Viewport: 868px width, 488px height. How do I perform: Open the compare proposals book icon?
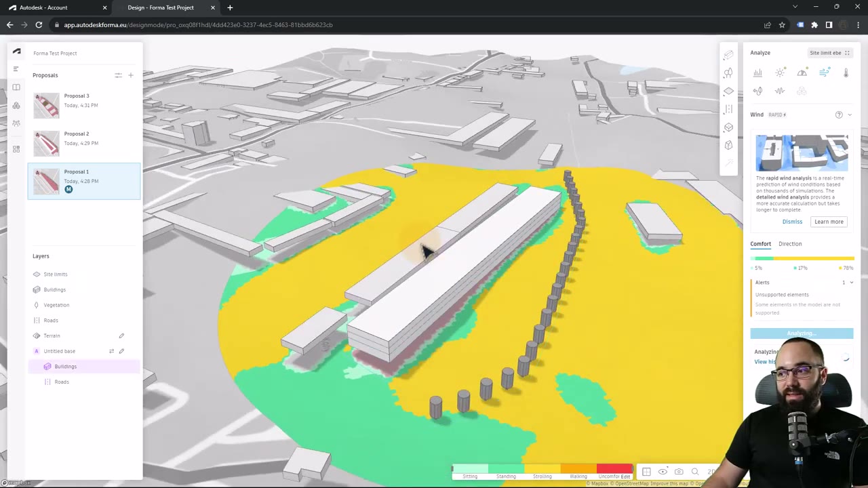[16, 87]
